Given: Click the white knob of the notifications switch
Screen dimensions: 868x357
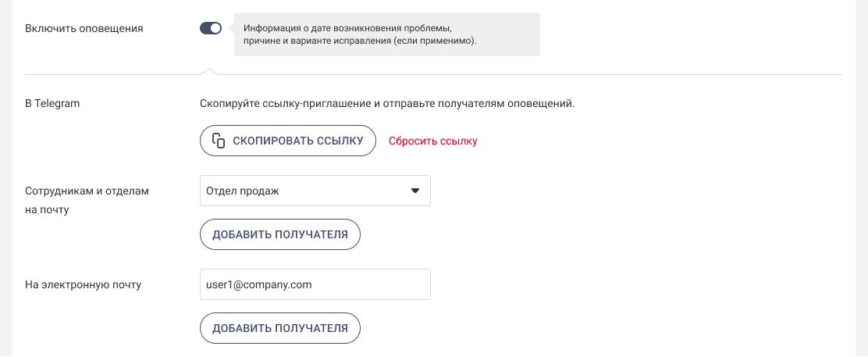Looking at the screenshot, I should click(215, 28).
